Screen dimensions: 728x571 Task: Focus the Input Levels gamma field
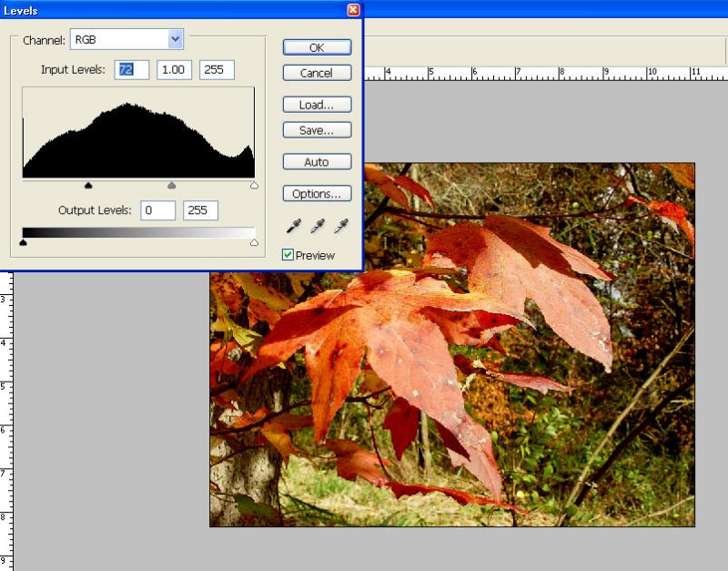coord(174,70)
